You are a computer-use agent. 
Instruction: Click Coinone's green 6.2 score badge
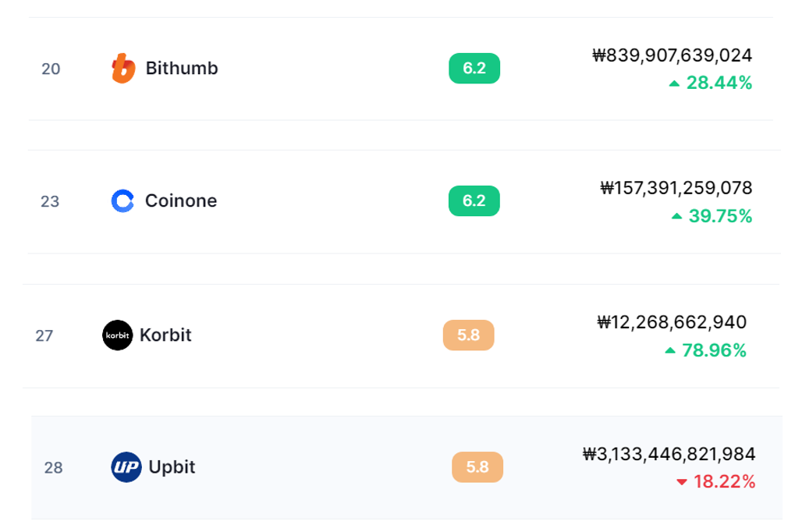click(x=474, y=201)
